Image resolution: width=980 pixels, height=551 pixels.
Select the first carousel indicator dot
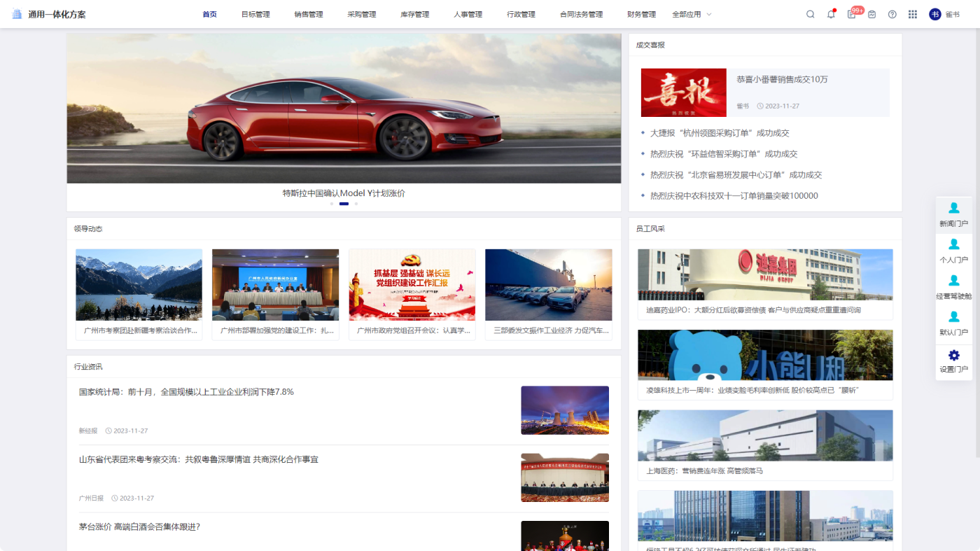(x=332, y=204)
